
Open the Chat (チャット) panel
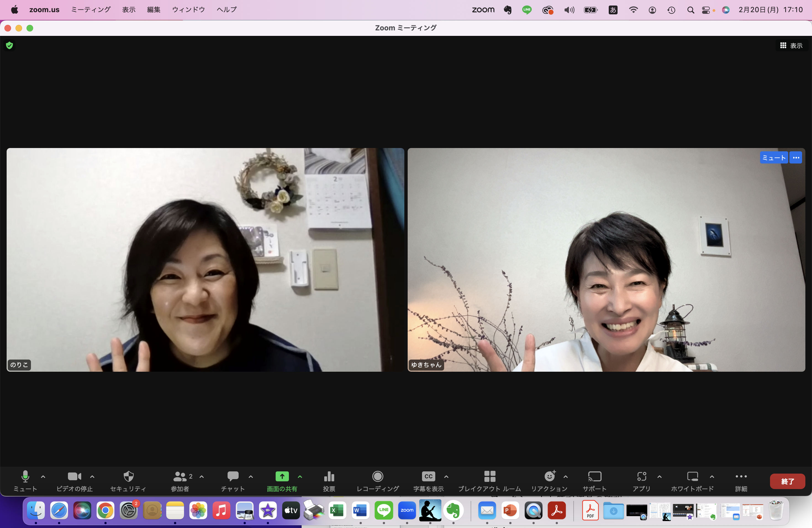coord(233,476)
